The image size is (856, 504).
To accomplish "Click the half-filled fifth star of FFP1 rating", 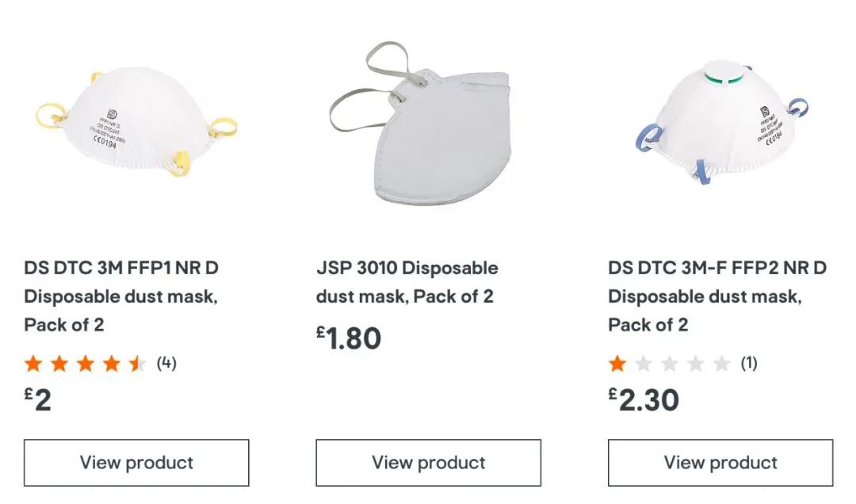I will [138, 364].
